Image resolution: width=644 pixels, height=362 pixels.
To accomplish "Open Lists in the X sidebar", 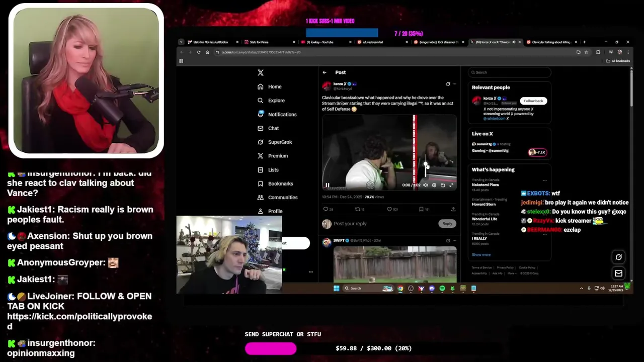I will pos(268,170).
